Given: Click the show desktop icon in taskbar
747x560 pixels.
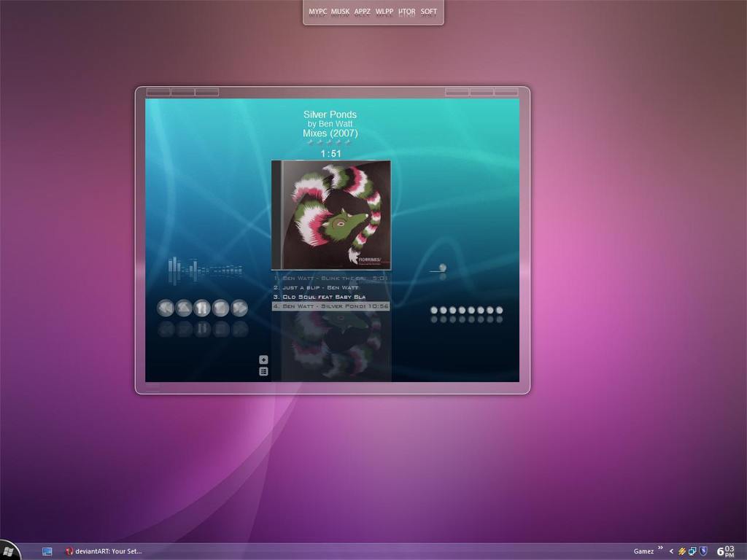Looking at the screenshot, I should pyautogui.click(x=47, y=551).
